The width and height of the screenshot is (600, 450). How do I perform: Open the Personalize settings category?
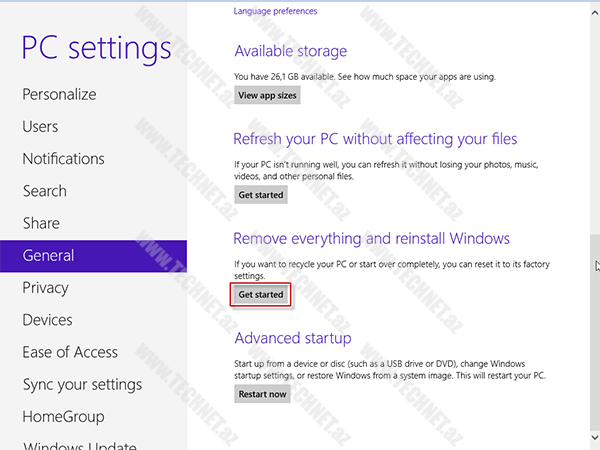coord(59,95)
